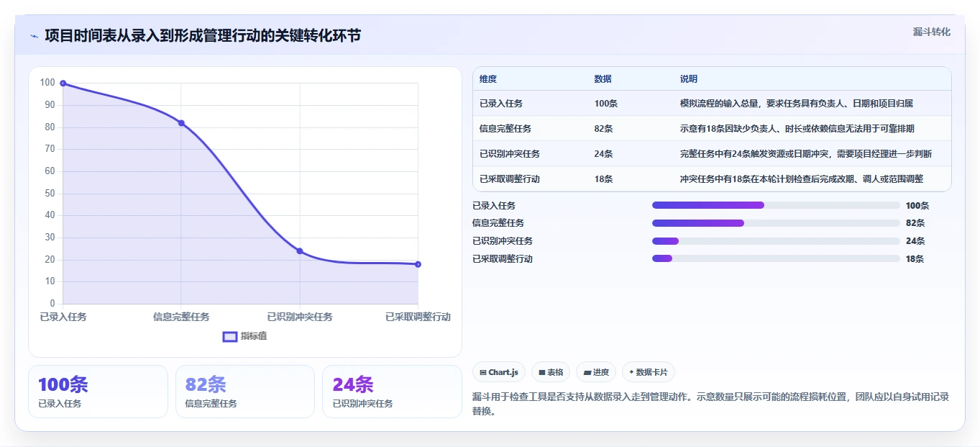
Task: Click the x-axis label 已录入任务 under the chart
Action: pyautogui.click(x=63, y=317)
